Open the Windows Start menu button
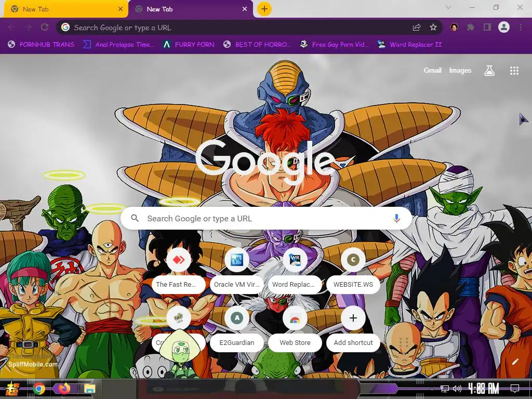Image resolution: width=532 pixels, height=399 pixels. tap(12, 389)
